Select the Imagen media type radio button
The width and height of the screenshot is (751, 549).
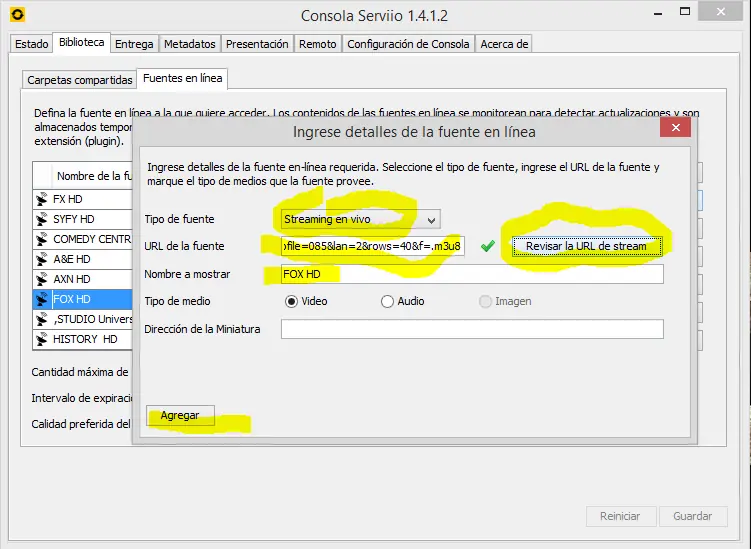tap(485, 301)
